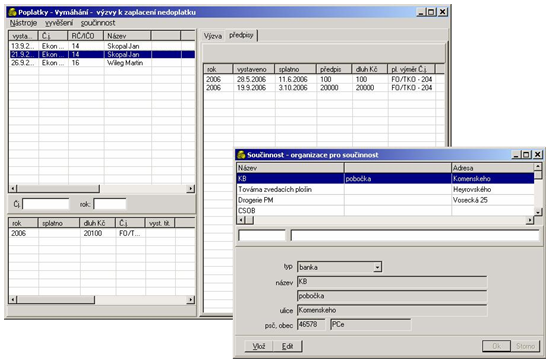Screen dimensions: 549x362
Task: Minimize the Poplatky main window
Action: (421, 12)
